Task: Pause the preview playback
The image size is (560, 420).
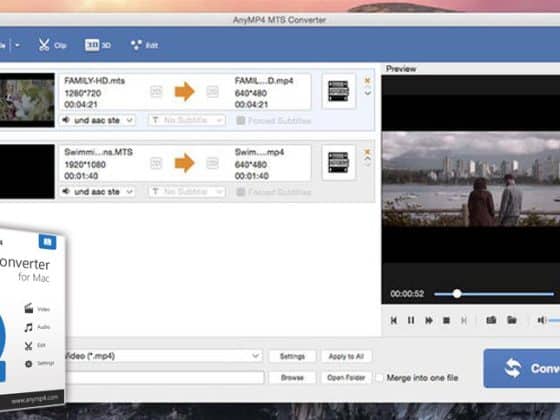Action: (411, 320)
